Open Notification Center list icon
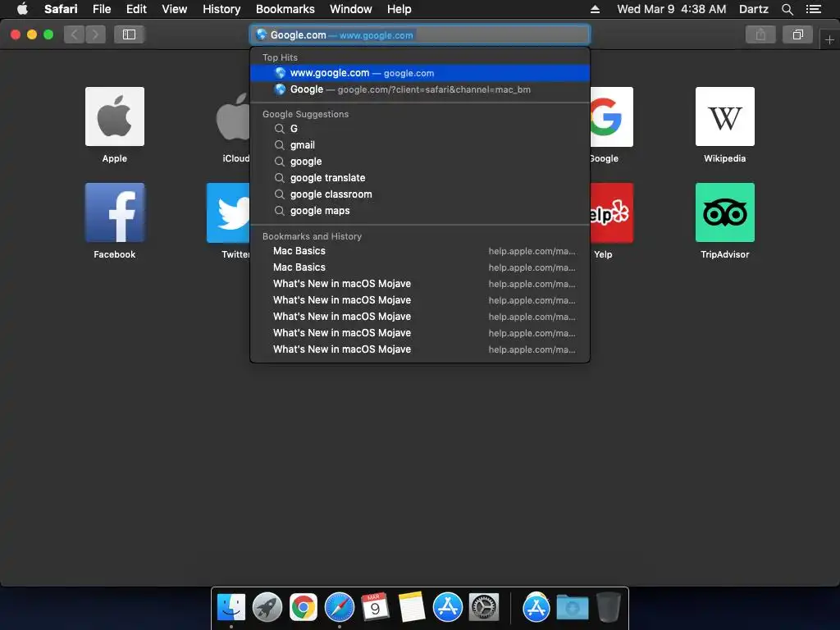 click(814, 9)
